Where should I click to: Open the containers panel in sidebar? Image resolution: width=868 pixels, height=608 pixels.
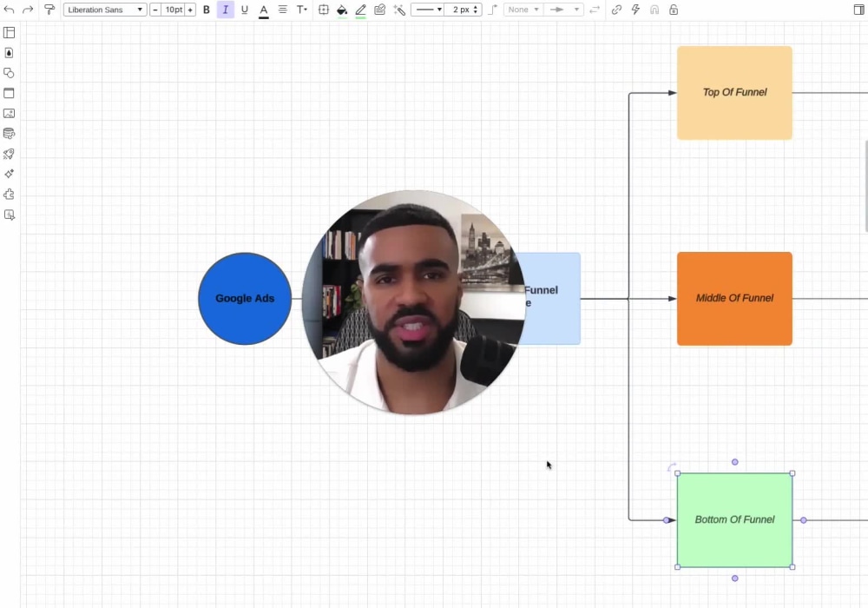[x=9, y=93]
